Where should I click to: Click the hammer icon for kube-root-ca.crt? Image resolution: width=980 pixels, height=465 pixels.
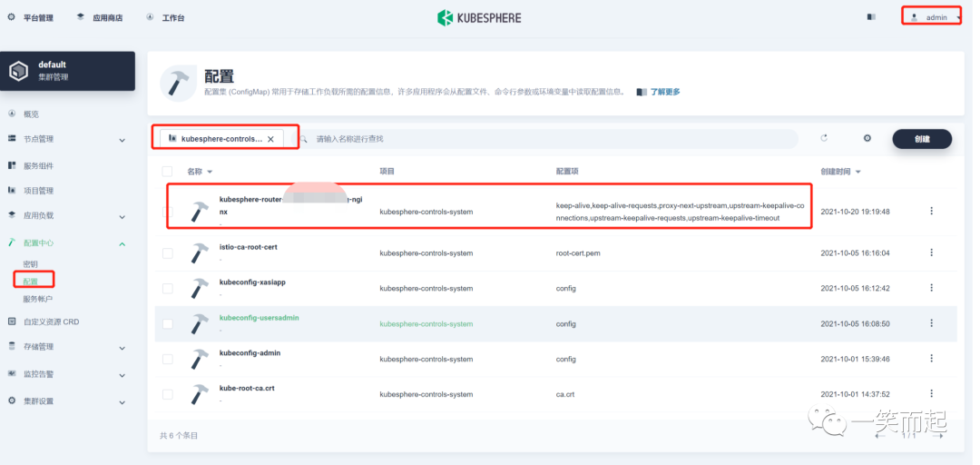[x=200, y=395]
